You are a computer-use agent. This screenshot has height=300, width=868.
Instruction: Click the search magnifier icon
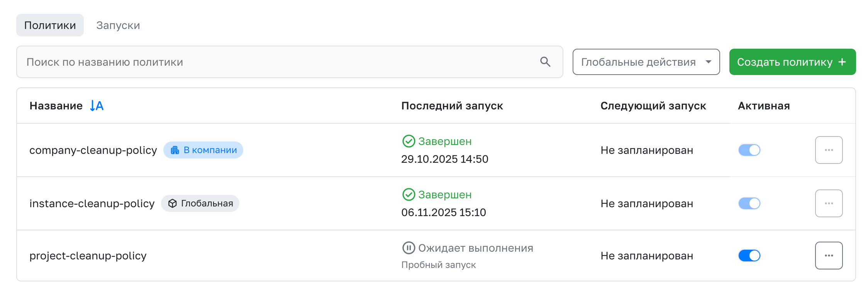(x=546, y=62)
